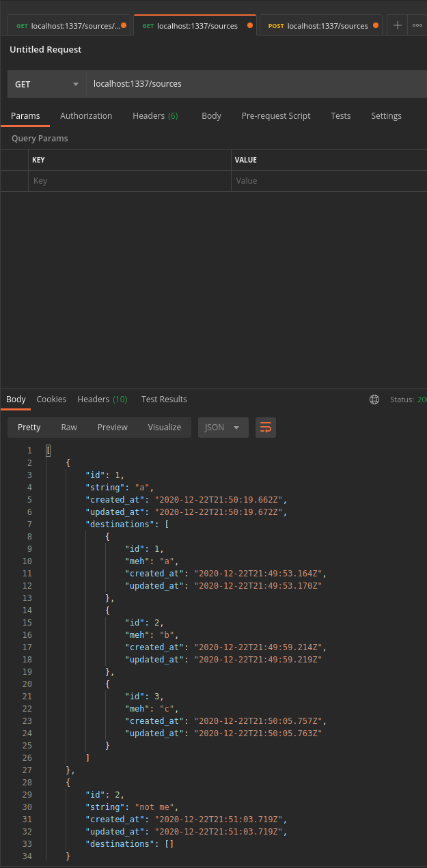Screen dimensions: 427x868
Task: Click the Key input field under Query Params
Action: 130,180
